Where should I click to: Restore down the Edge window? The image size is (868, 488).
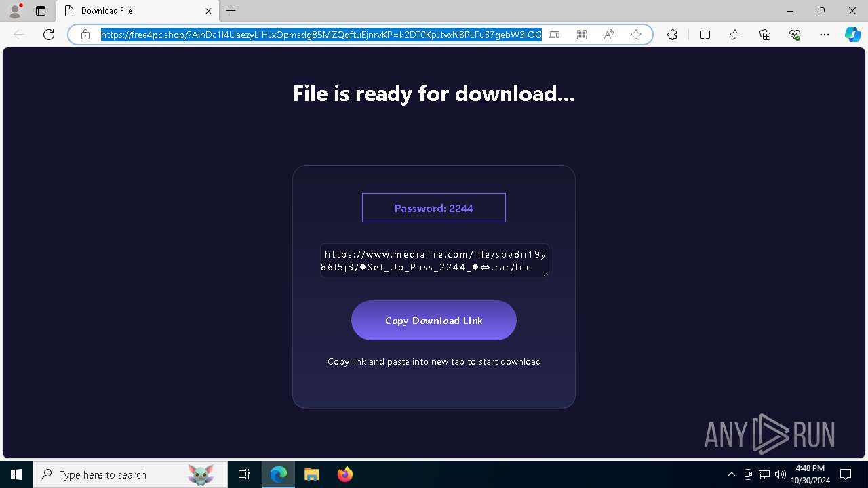click(821, 11)
